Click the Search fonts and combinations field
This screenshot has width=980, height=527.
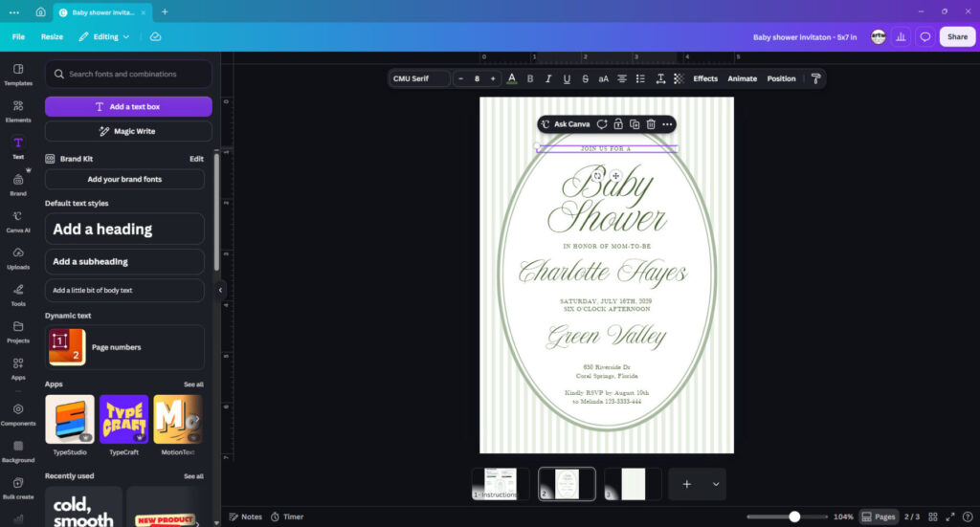(x=129, y=74)
